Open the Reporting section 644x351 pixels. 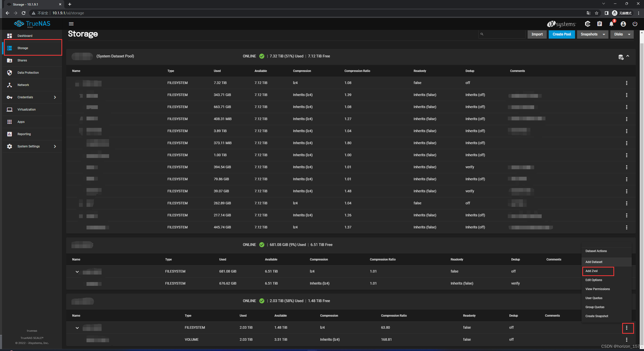[x=24, y=134]
